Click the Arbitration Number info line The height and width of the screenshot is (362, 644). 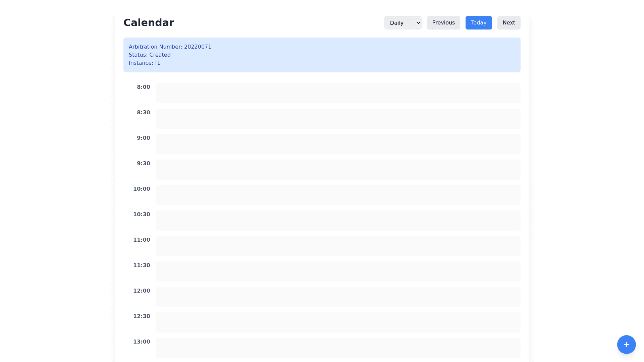(170, 47)
